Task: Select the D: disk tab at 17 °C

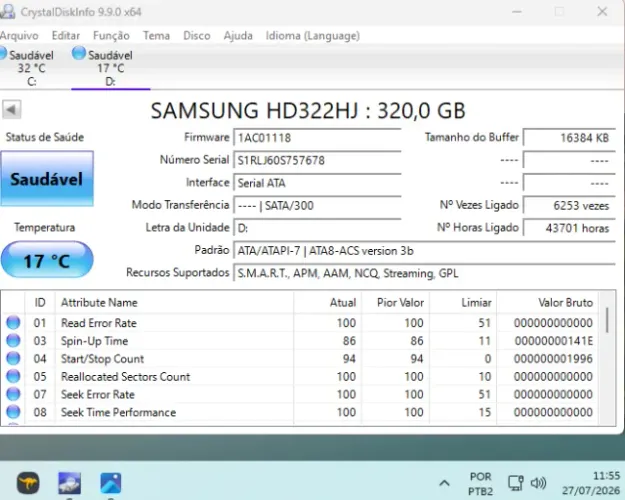Action: (110, 67)
